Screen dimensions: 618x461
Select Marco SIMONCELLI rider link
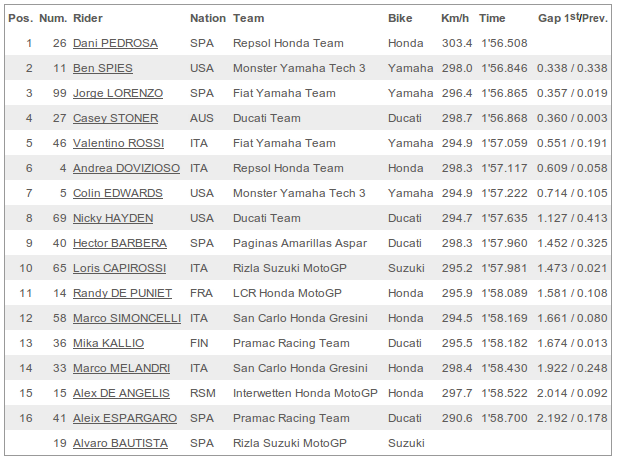127,318
